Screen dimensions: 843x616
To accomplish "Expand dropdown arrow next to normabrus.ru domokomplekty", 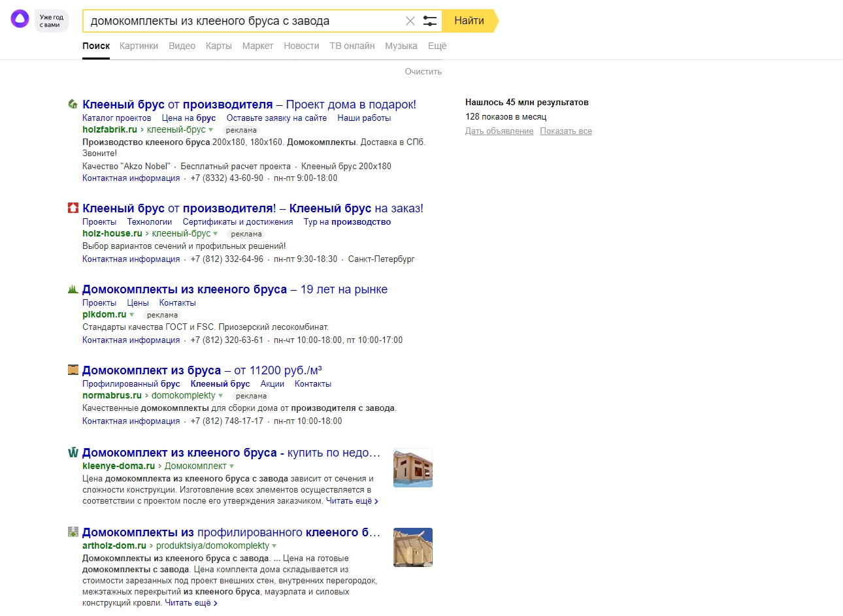I will pos(220,396).
